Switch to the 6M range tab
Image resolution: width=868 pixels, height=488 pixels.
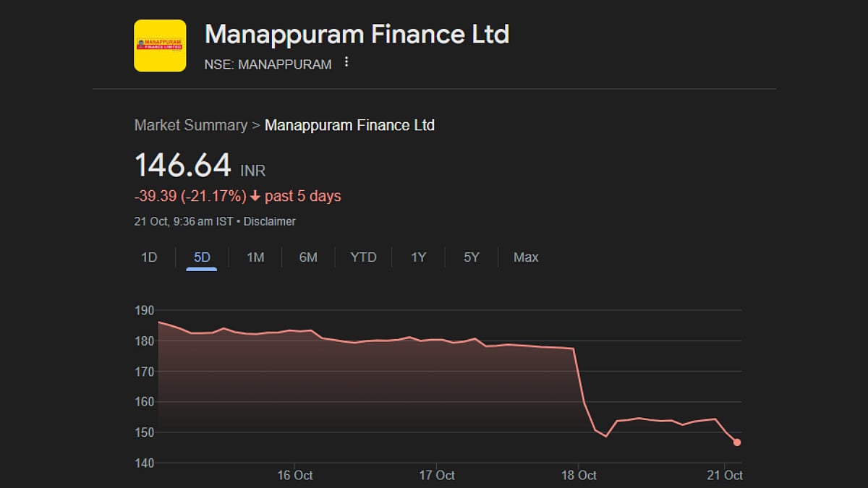tap(308, 257)
